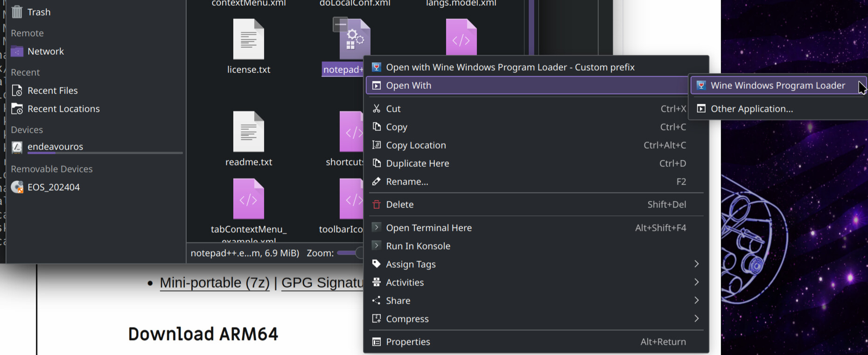Click the Wine icon beside Custom prefix entry
This screenshot has height=355, width=868.
[377, 67]
